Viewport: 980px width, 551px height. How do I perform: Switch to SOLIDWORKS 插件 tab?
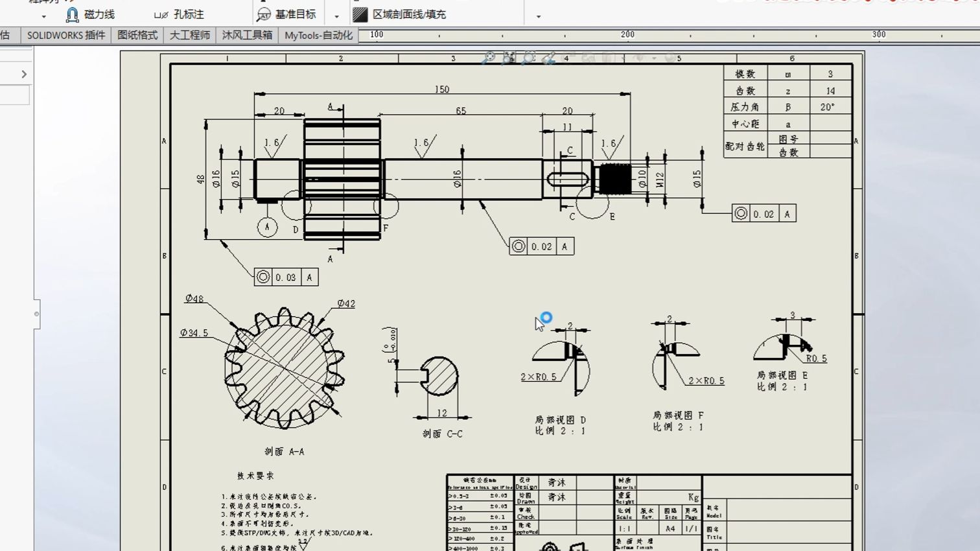66,35
